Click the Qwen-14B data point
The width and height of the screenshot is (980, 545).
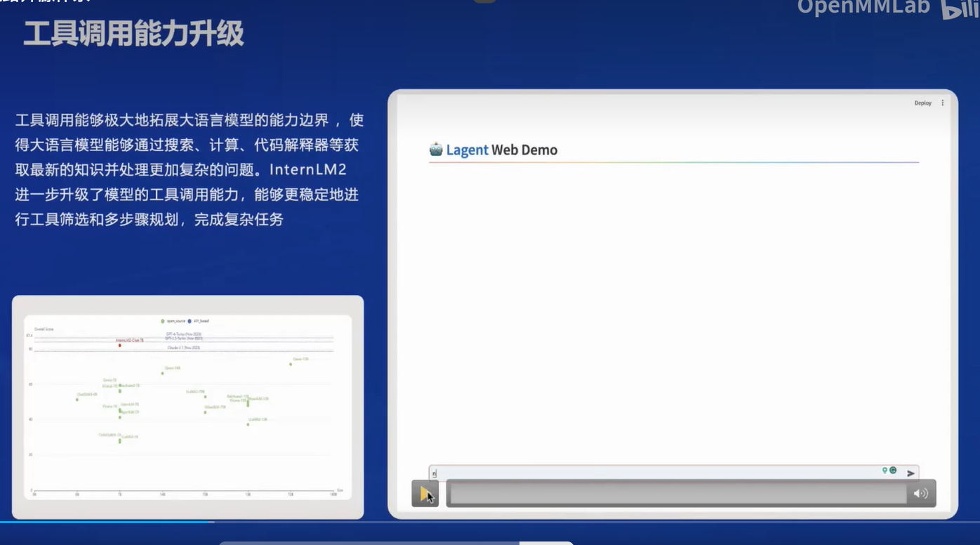(162, 373)
